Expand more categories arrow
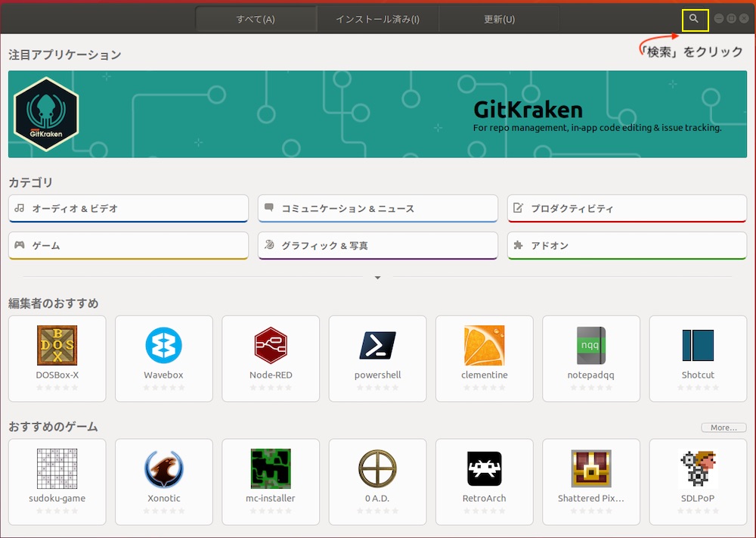Screen dimensions: 756x538 point(377,278)
